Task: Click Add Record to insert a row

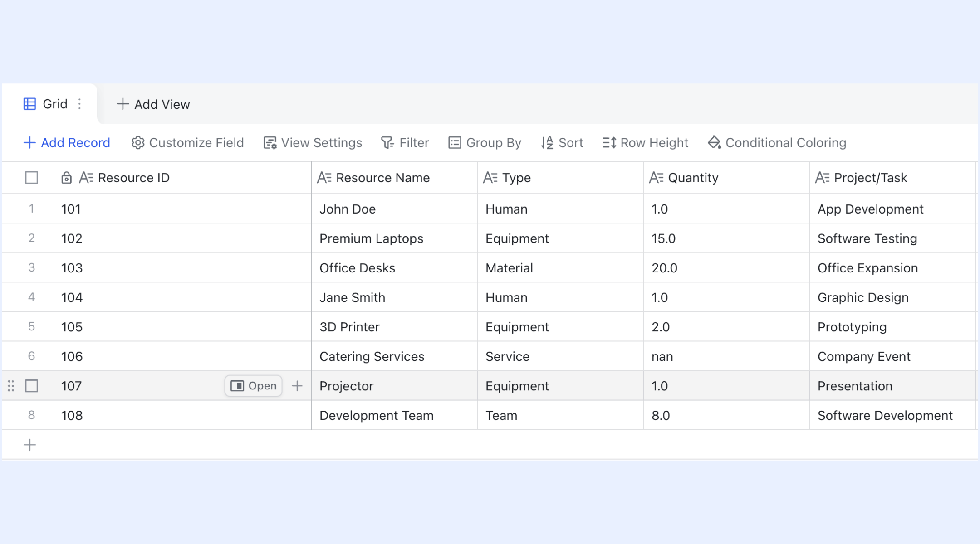Action: 67,143
